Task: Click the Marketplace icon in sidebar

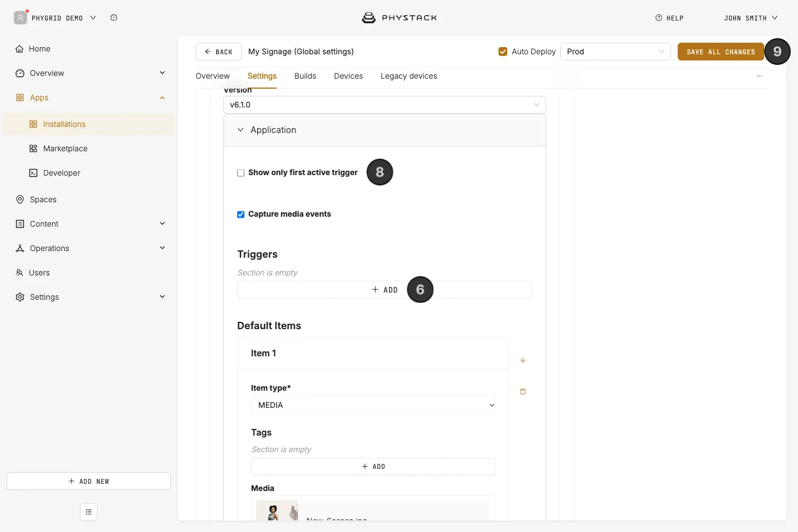Action: coord(33,149)
